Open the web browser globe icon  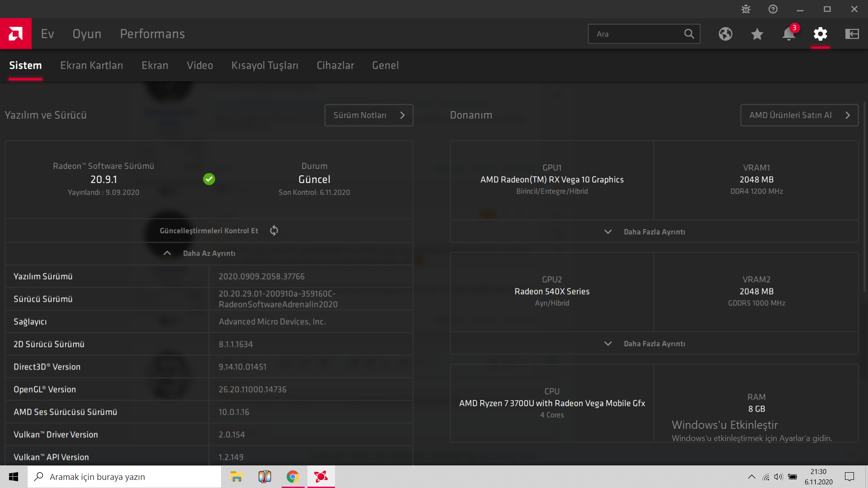726,34
